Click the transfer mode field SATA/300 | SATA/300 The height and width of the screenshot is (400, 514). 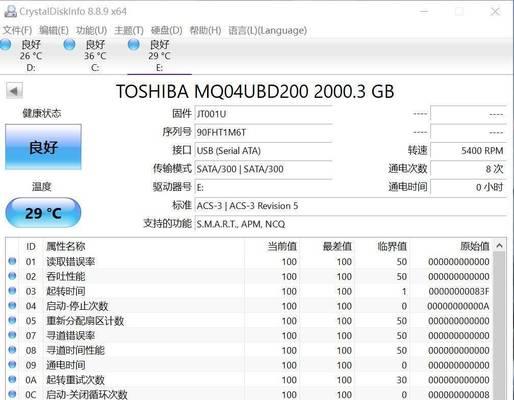[263, 169]
